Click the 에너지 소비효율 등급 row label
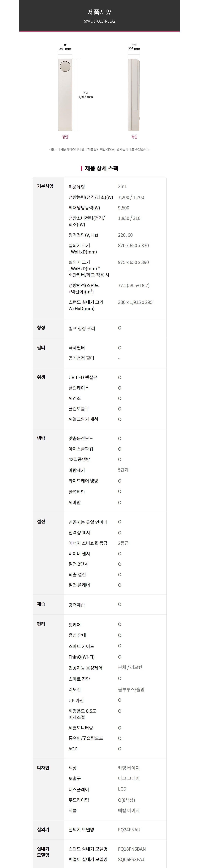Image resolution: width=200 pixels, height=868 pixels. [x=88, y=543]
